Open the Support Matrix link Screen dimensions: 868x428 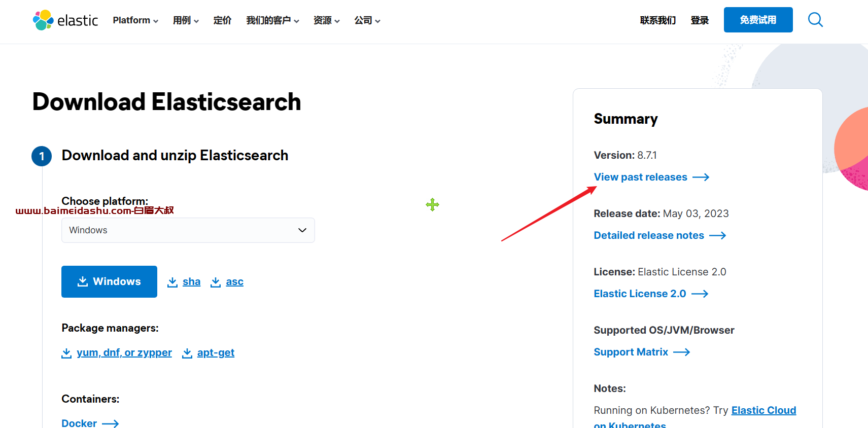coord(631,352)
